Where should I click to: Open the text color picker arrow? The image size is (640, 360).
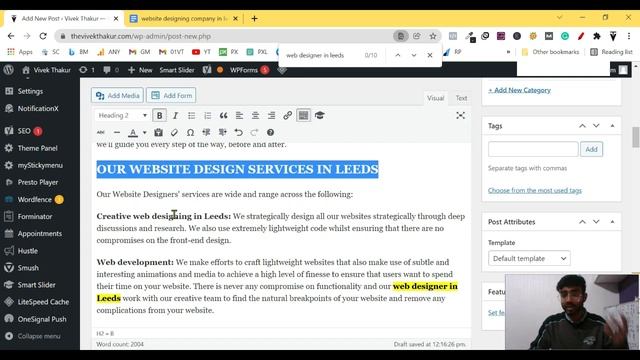click(x=144, y=132)
